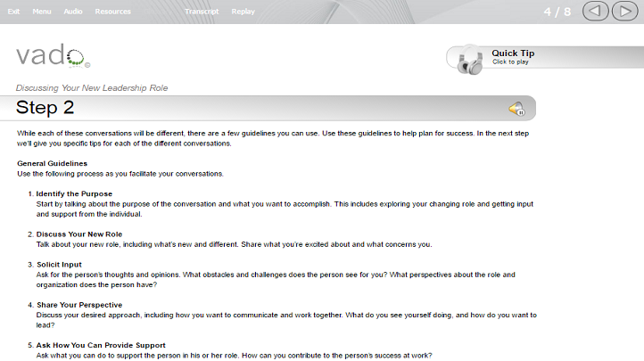Image resolution: width=644 pixels, height=361 pixels.
Task: Open the Audio menu
Action: tap(73, 12)
